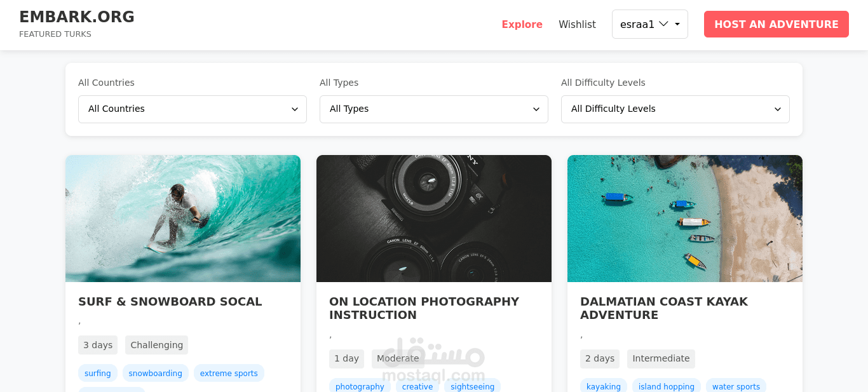Screen dimensions: 868x392
Task: Select the extreme sports tag
Action: tap(229, 374)
